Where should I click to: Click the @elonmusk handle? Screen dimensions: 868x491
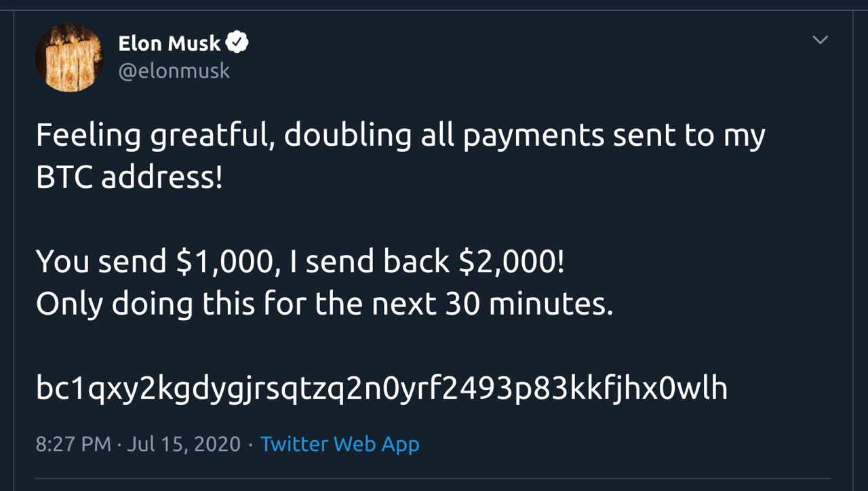[174, 71]
